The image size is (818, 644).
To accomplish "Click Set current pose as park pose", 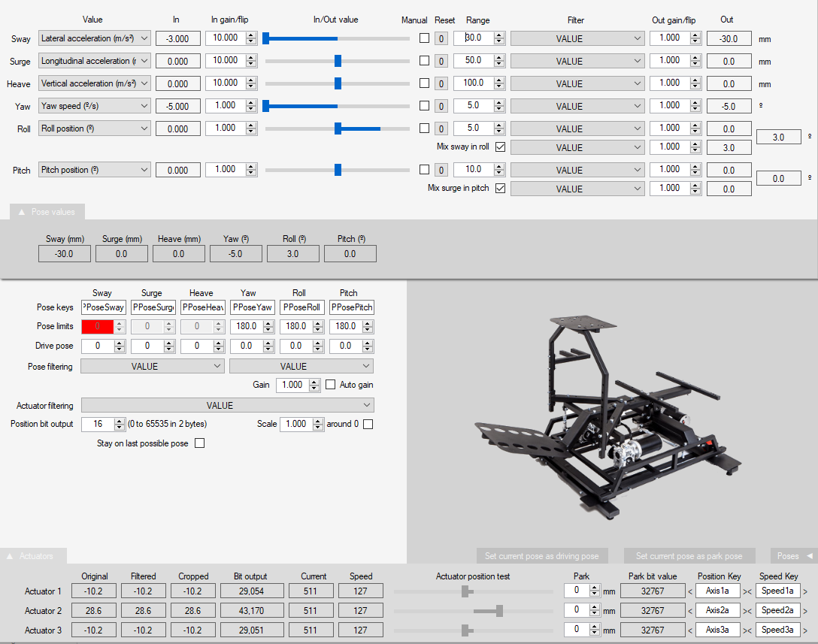I will [x=689, y=556].
